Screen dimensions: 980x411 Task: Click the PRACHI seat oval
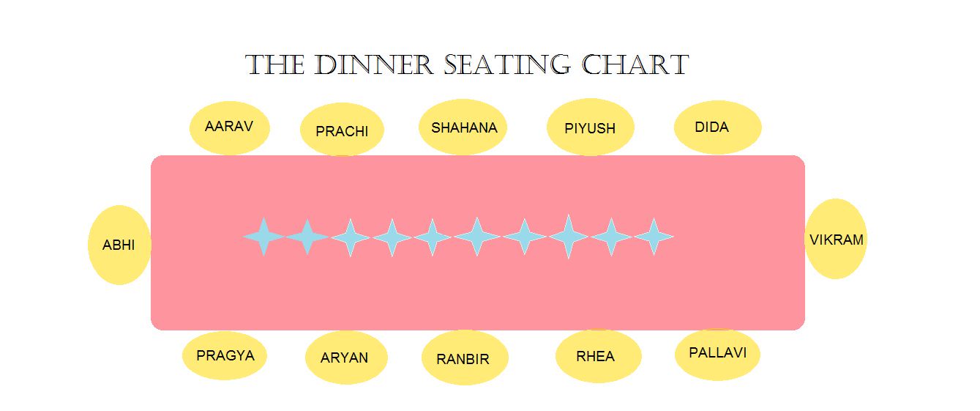coord(342,130)
